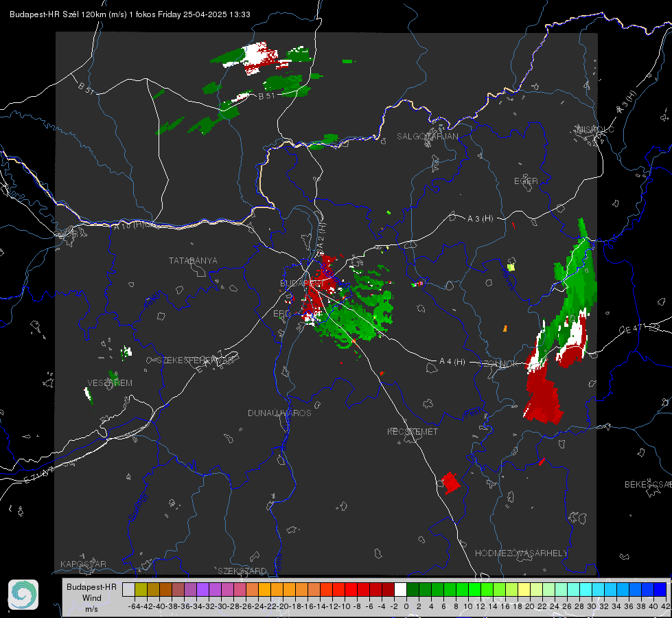This screenshot has height=618, width=672.
Task: Pick the deep blue swatch between 40 and 42
Action: pyautogui.click(x=660, y=590)
